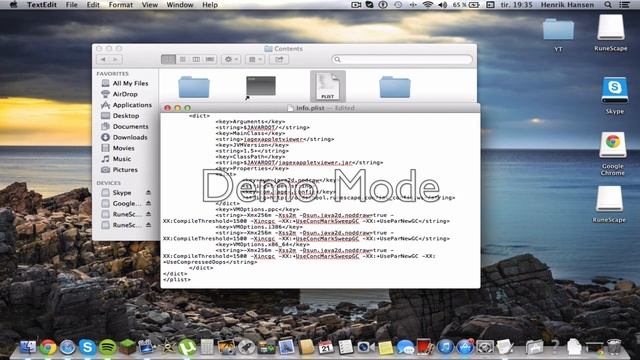Click the closing </plist> line

tap(177, 280)
